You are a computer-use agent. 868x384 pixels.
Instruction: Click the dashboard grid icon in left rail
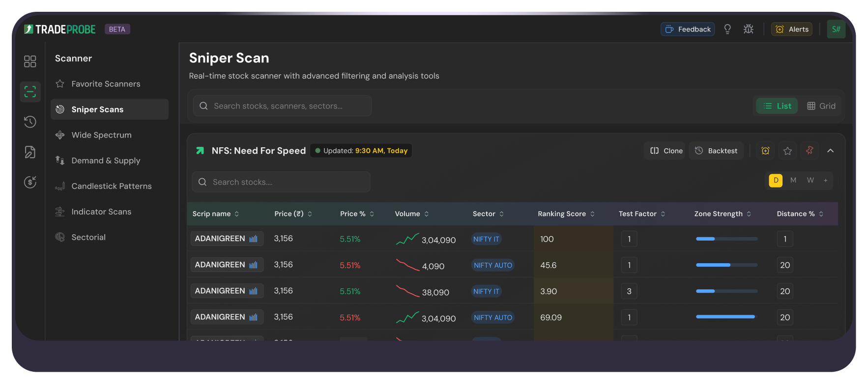pos(30,61)
